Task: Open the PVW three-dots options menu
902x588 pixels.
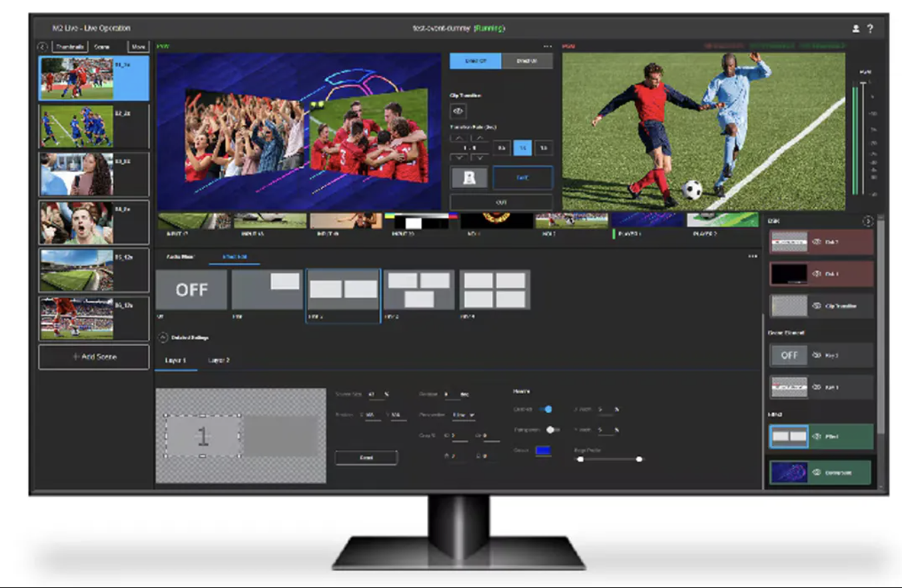Action: [548, 47]
